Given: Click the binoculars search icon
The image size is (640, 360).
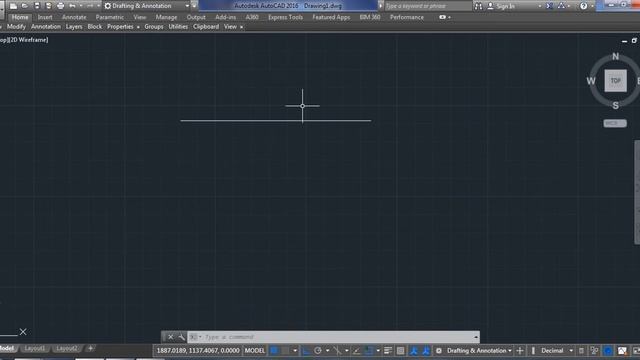Looking at the screenshot, I should tap(478, 6).
